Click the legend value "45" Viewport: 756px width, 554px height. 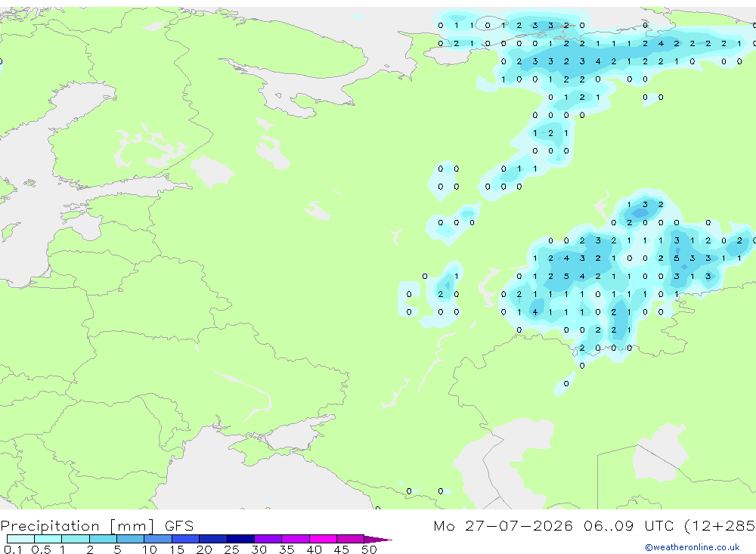tap(342, 549)
